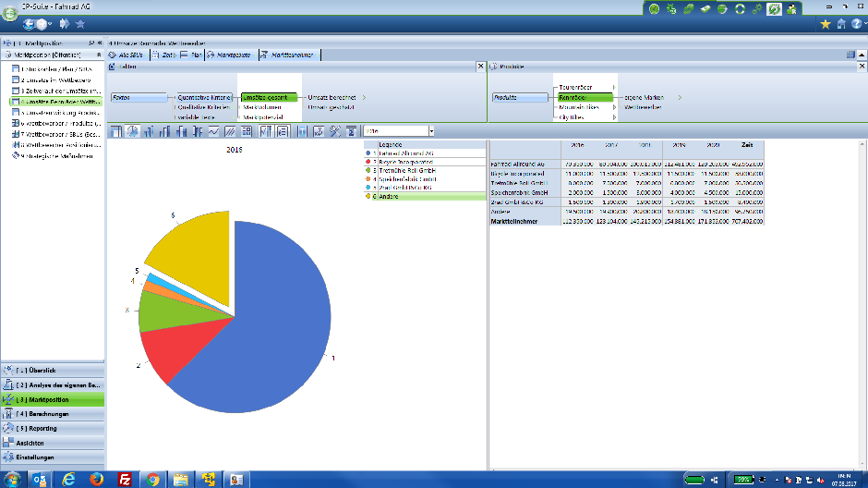Select the pie chart view icon
Screen dimensions: 868x488
click(132, 131)
